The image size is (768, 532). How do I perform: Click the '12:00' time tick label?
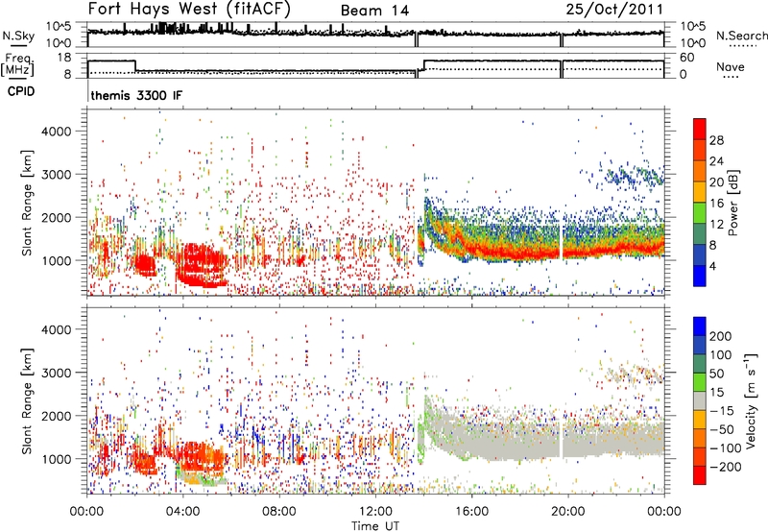click(x=375, y=512)
